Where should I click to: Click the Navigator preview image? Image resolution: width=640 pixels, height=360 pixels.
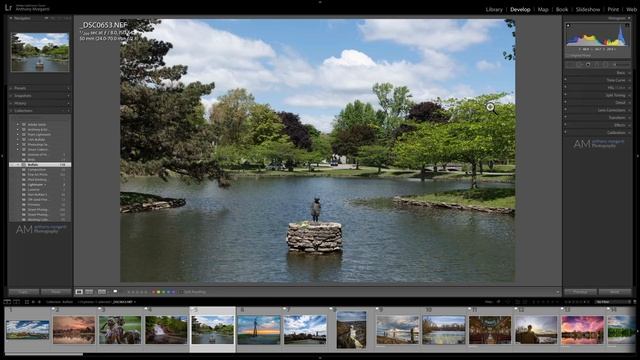point(40,52)
